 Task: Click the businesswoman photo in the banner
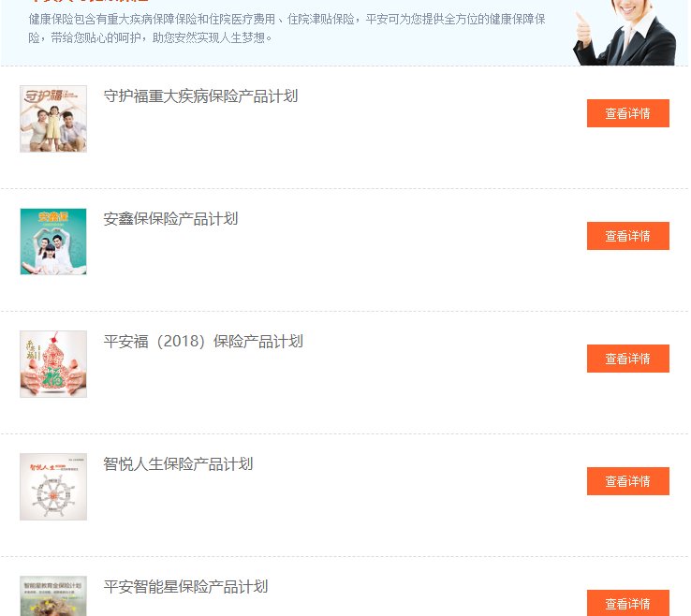[x=625, y=33]
